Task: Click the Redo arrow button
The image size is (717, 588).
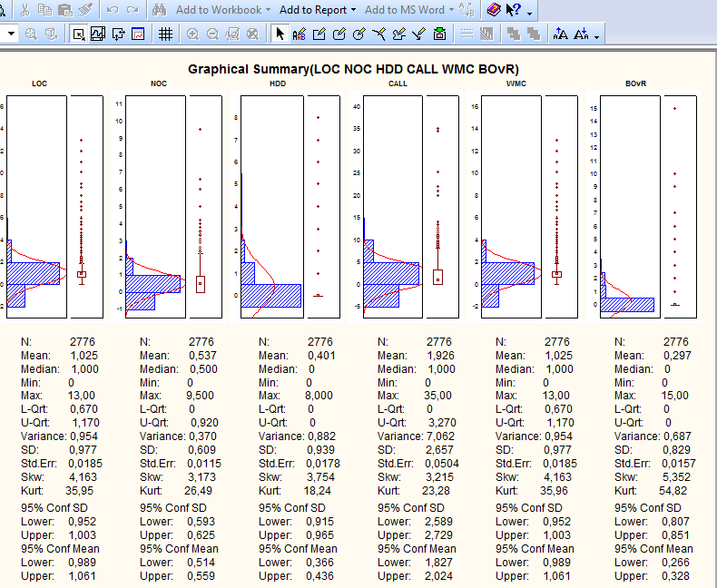Action: (x=133, y=10)
